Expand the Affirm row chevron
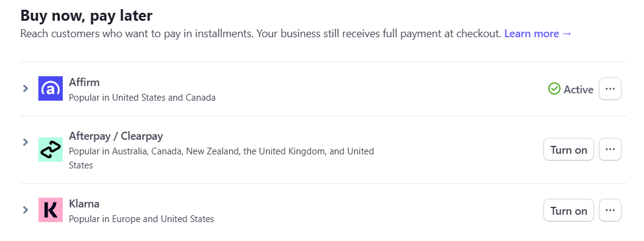This screenshot has width=644, height=241. tap(26, 88)
